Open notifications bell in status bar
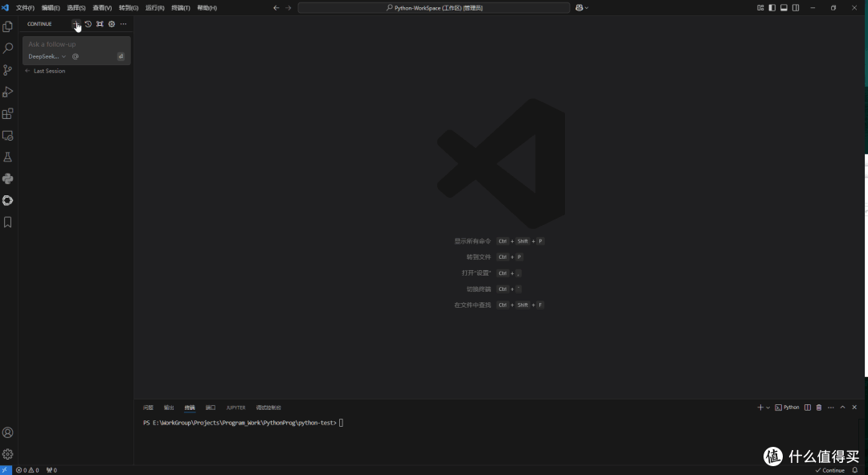 click(x=854, y=470)
